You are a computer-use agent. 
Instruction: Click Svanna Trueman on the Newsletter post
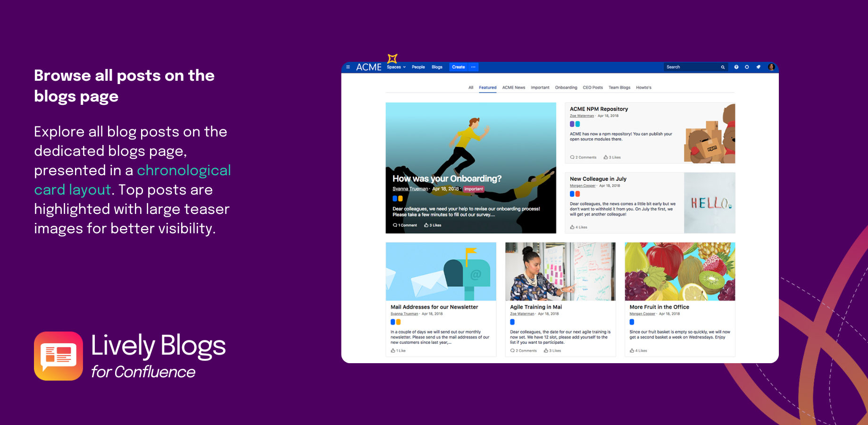pyautogui.click(x=404, y=314)
